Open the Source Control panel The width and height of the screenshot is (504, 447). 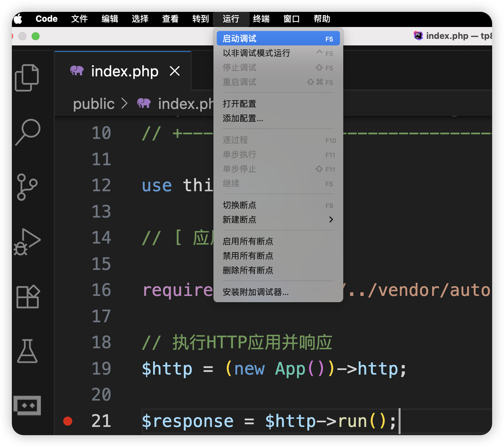pyautogui.click(x=27, y=187)
